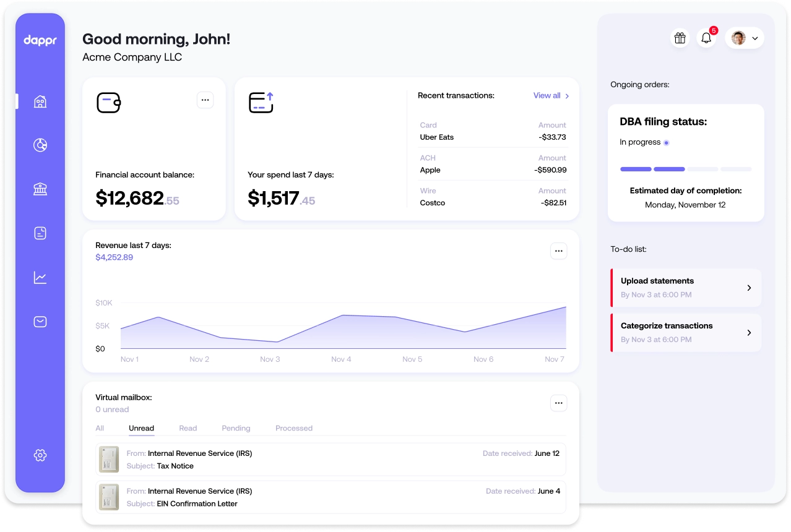Open the line graph reports sidebar icon
The height and width of the screenshot is (532, 791).
click(40, 278)
